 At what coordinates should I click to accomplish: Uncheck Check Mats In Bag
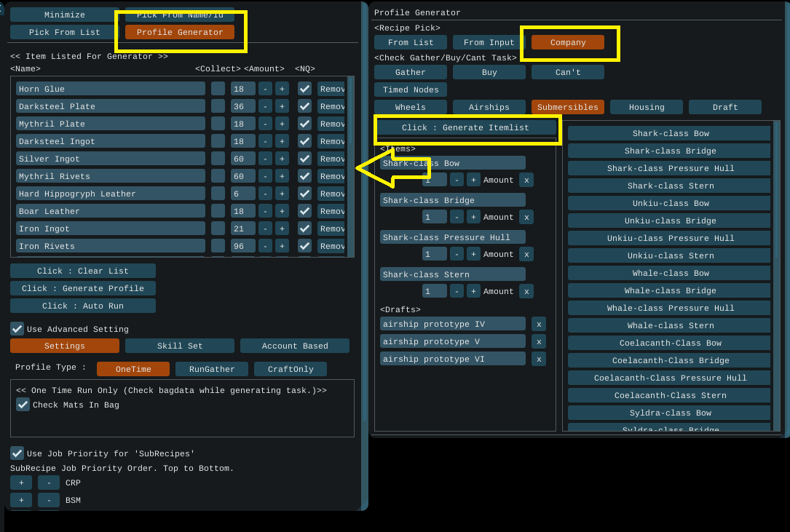[x=23, y=405]
